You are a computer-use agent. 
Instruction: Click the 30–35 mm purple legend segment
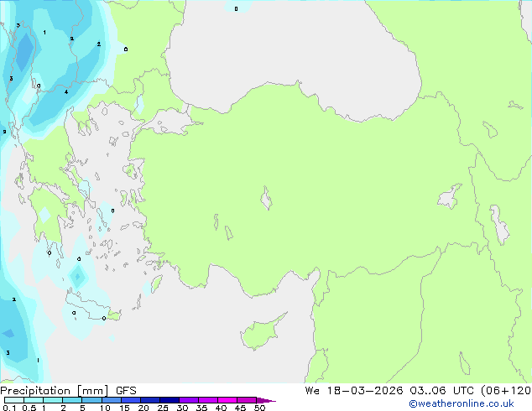[x=189, y=400]
